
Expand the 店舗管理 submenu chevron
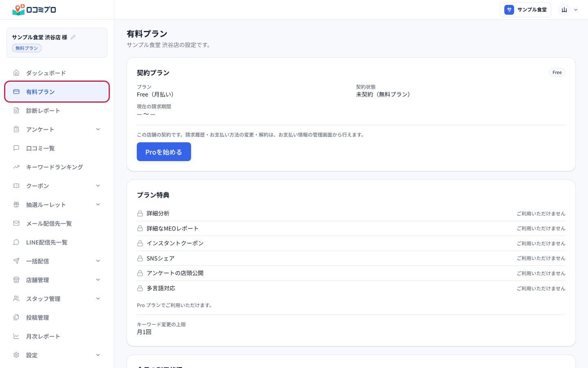tap(98, 280)
